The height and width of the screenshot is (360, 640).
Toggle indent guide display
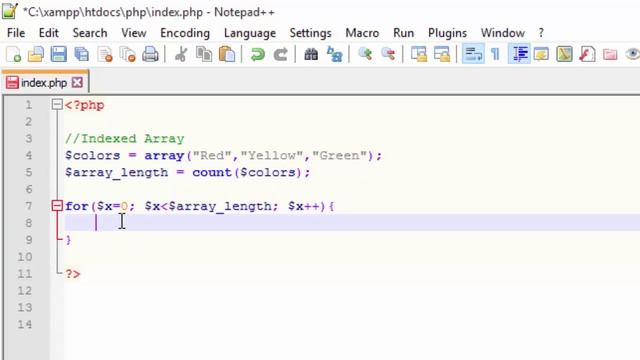click(519, 54)
